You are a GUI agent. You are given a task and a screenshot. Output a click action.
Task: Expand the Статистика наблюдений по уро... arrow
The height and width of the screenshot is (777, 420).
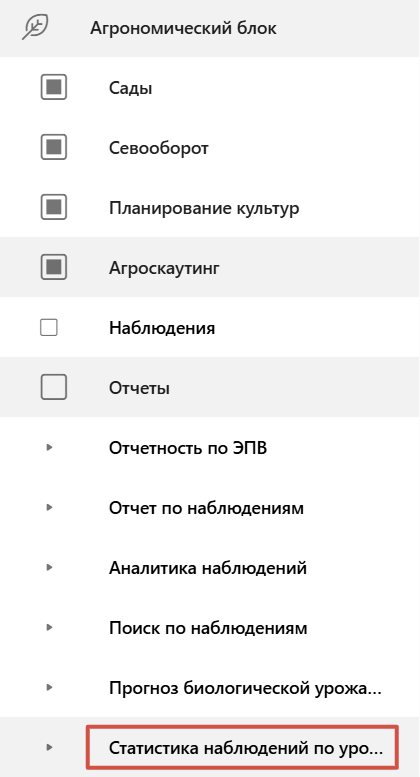click(49, 747)
